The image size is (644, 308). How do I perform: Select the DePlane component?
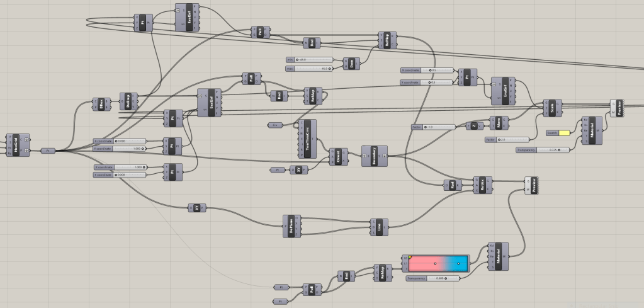(291, 226)
